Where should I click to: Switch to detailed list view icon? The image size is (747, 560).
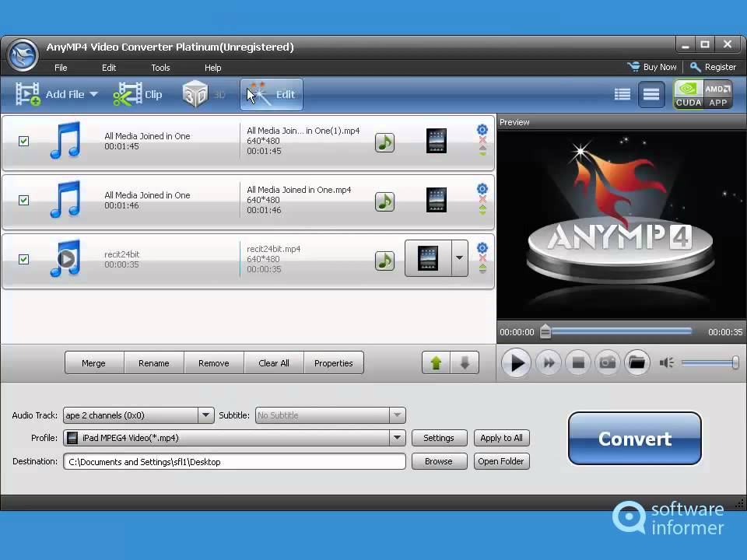pos(622,94)
